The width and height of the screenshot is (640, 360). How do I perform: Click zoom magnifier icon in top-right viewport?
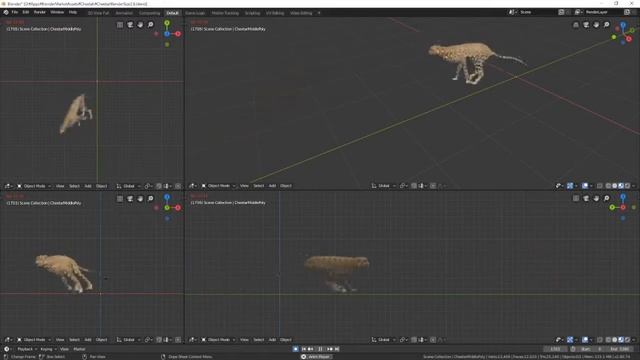point(607,25)
